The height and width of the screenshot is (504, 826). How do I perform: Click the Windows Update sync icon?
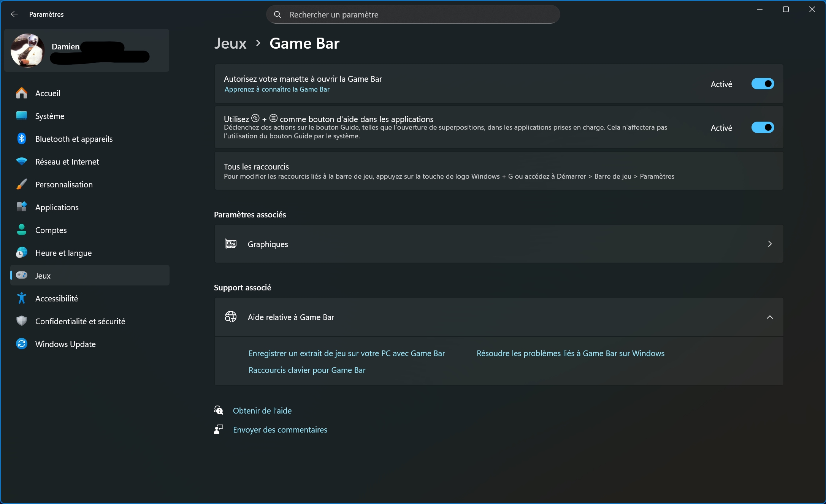coord(22,344)
